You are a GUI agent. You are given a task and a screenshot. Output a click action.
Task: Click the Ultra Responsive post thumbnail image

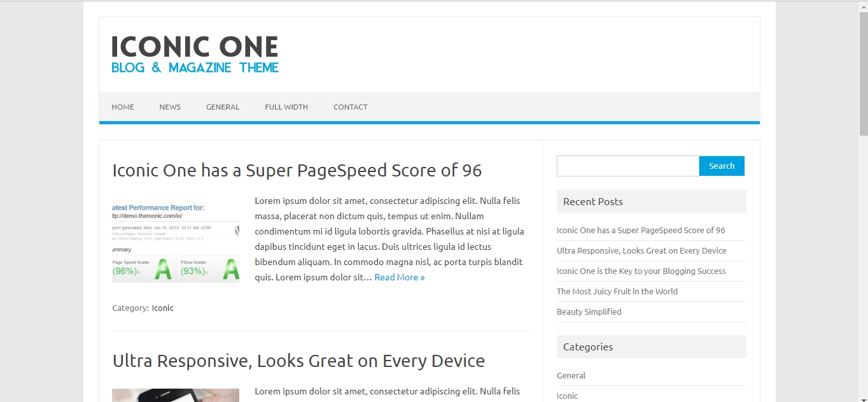coord(176,395)
